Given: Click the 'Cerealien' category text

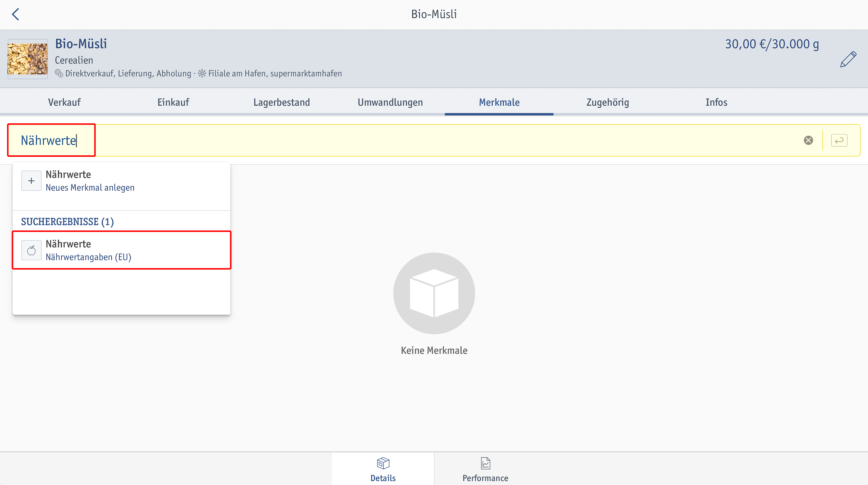Looking at the screenshot, I should (x=74, y=60).
